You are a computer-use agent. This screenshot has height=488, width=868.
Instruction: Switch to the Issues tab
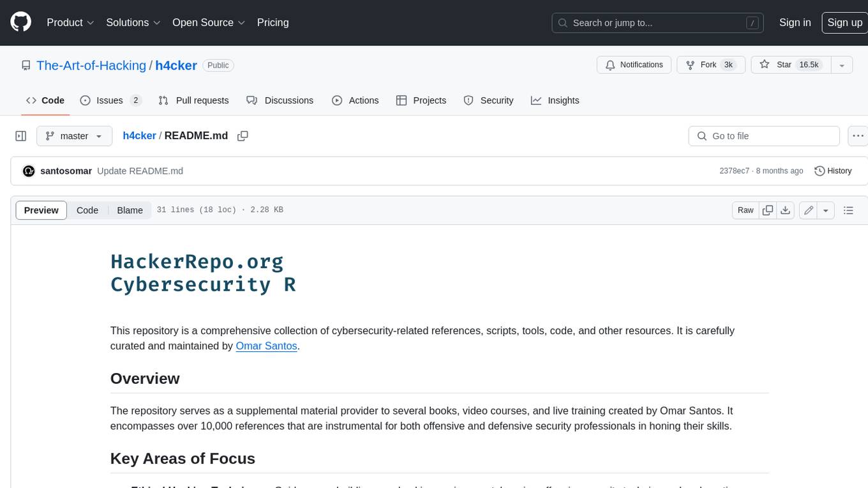[x=110, y=100]
